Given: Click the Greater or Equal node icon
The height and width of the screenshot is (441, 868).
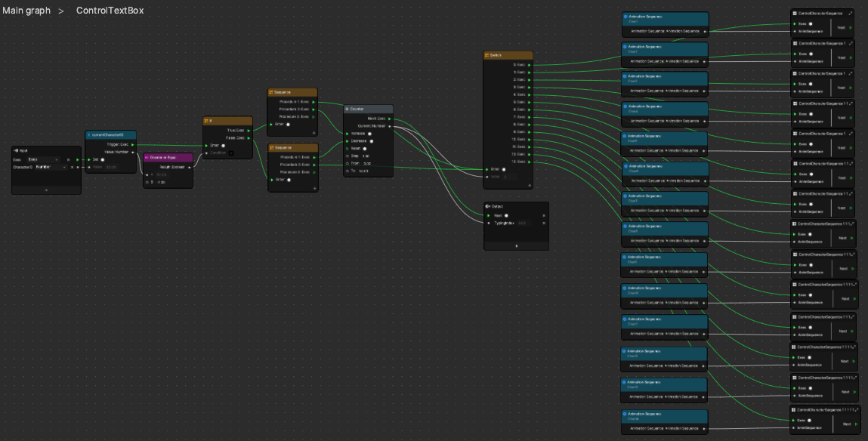Looking at the screenshot, I should (x=147, y=158).
